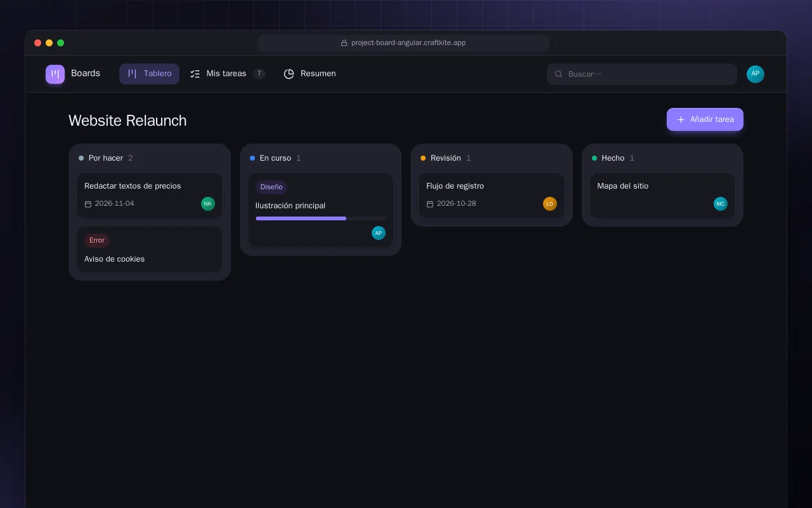Click the Error tag label
Screen dimensions: 812x508
[97, 241]
